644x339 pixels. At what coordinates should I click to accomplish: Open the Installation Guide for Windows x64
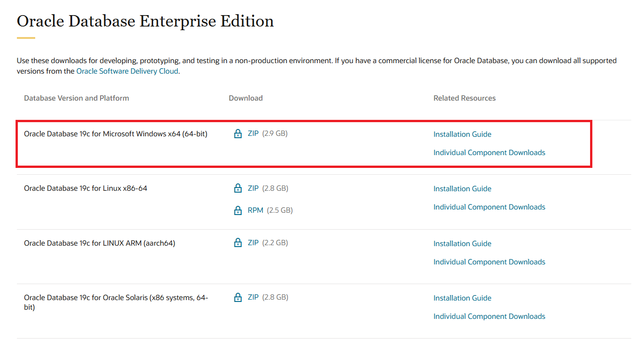point(463,134)
